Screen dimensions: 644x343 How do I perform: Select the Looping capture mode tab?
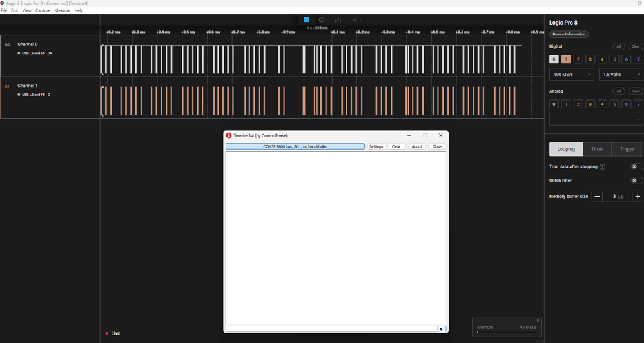pyautogui.click(x=566, y=149)
